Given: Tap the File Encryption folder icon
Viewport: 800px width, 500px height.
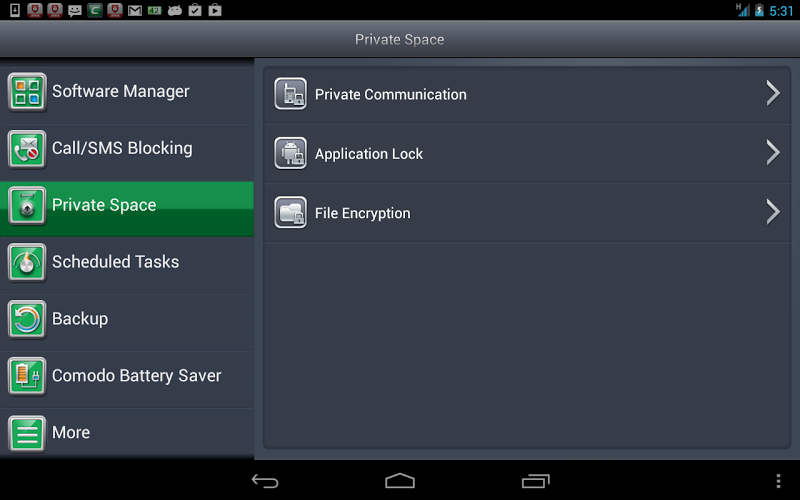Looking at the screenshot, I should [290, 212].
